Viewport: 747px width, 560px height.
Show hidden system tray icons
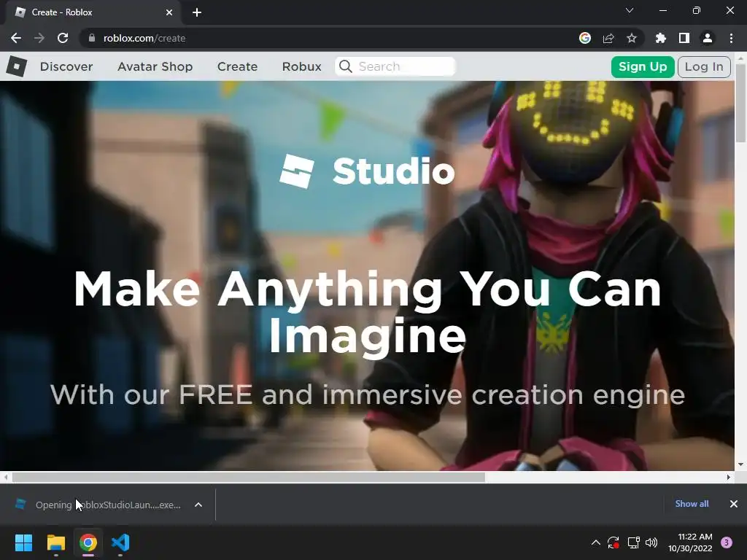click(x=595, y=542)
